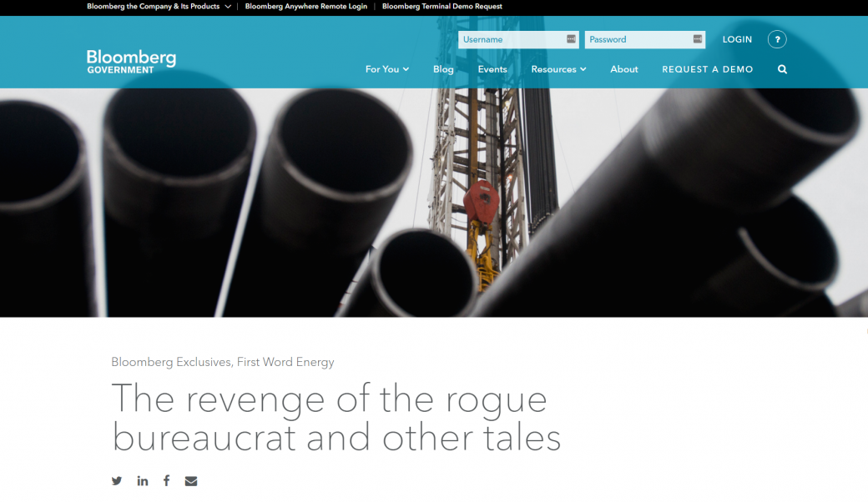Open Bloomberg Anywhere Remote Login link
Image resolution: width=868 pixels, height=502 pixels.
pyautogui.click(x=305, y=7)
